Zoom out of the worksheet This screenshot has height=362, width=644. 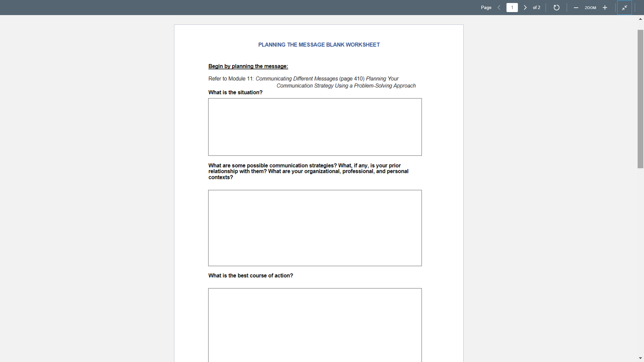tap(576, 7)
